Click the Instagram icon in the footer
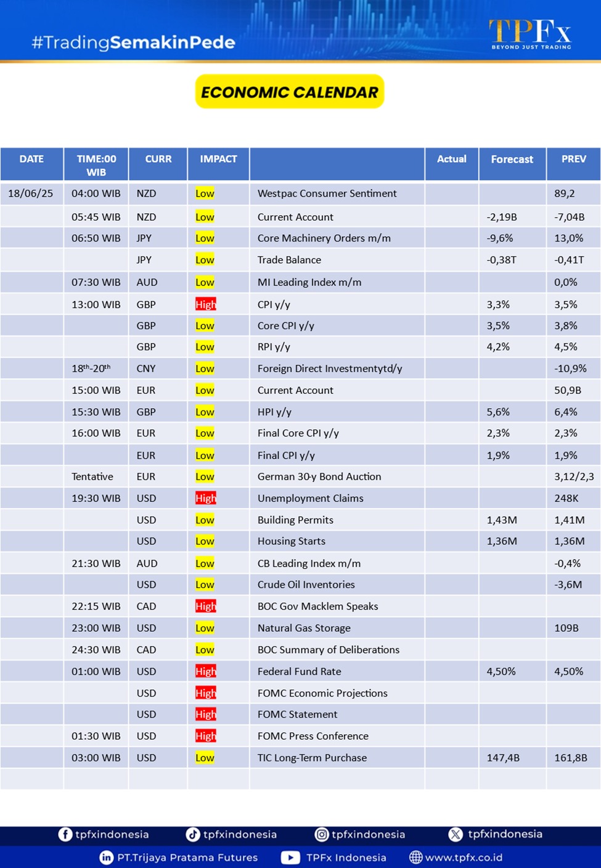 322,834
